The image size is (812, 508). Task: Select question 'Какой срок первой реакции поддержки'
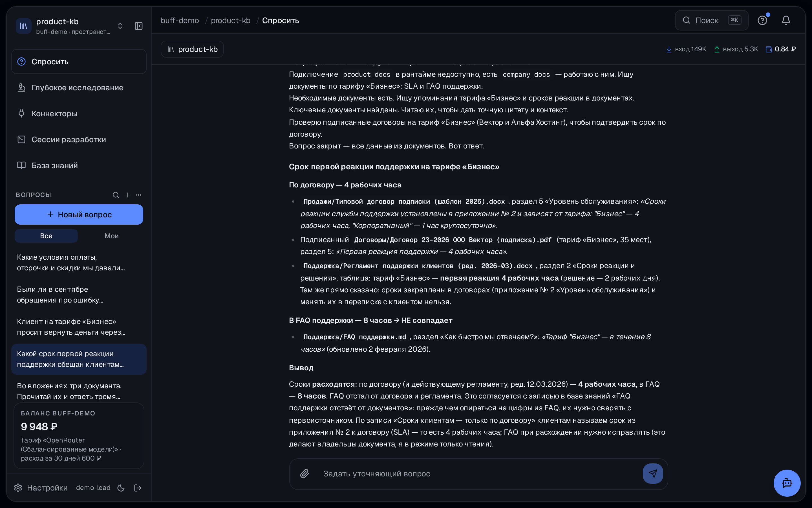point(79,359)
